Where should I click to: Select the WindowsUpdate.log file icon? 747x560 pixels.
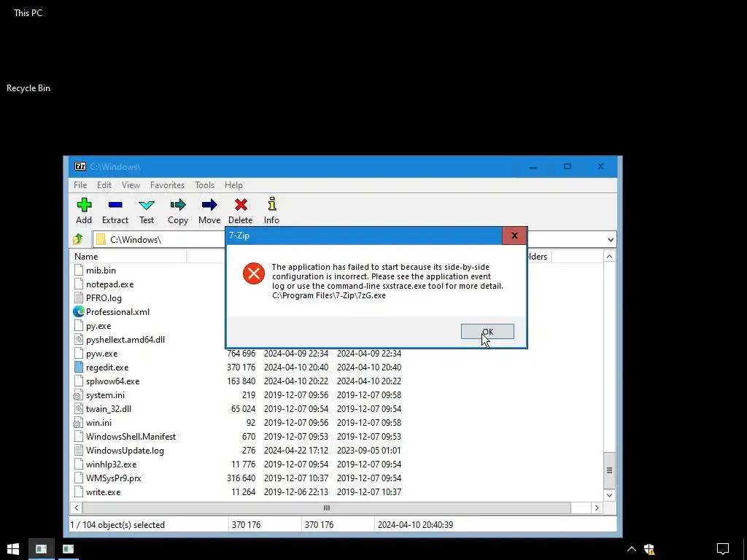coord(79,450)
